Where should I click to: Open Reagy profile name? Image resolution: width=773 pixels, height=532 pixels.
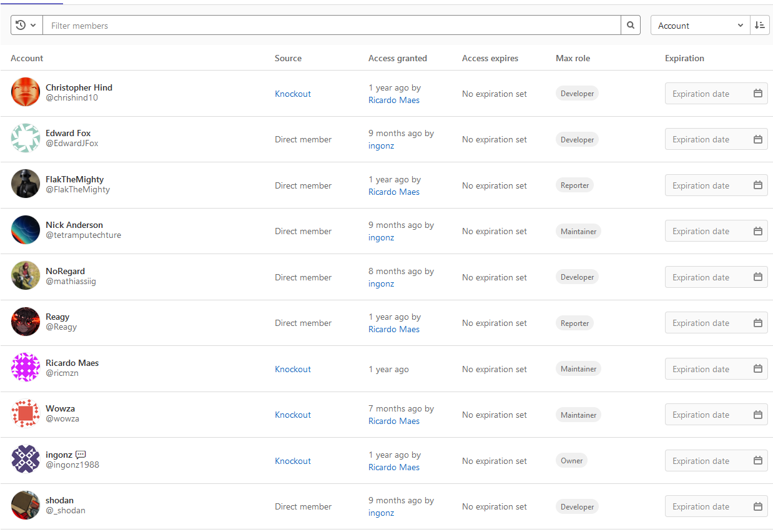pos(57,317)
